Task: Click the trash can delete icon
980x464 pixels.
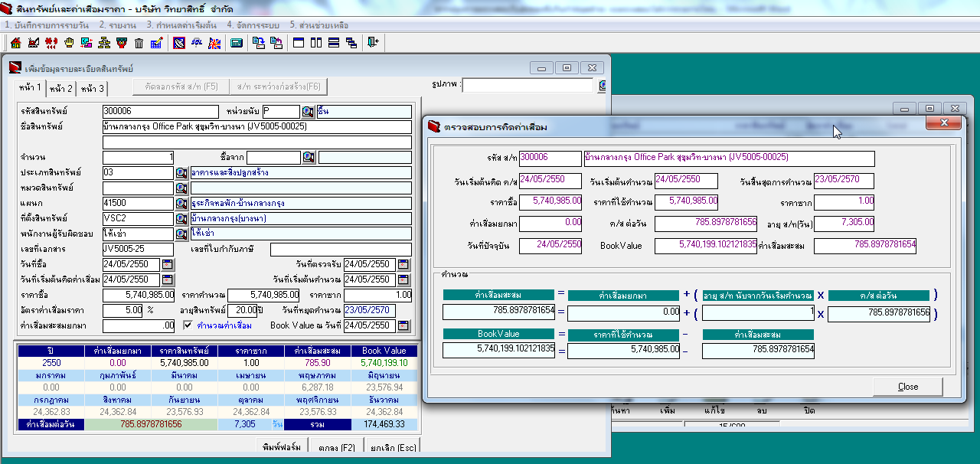Action: tap(139, 43)
